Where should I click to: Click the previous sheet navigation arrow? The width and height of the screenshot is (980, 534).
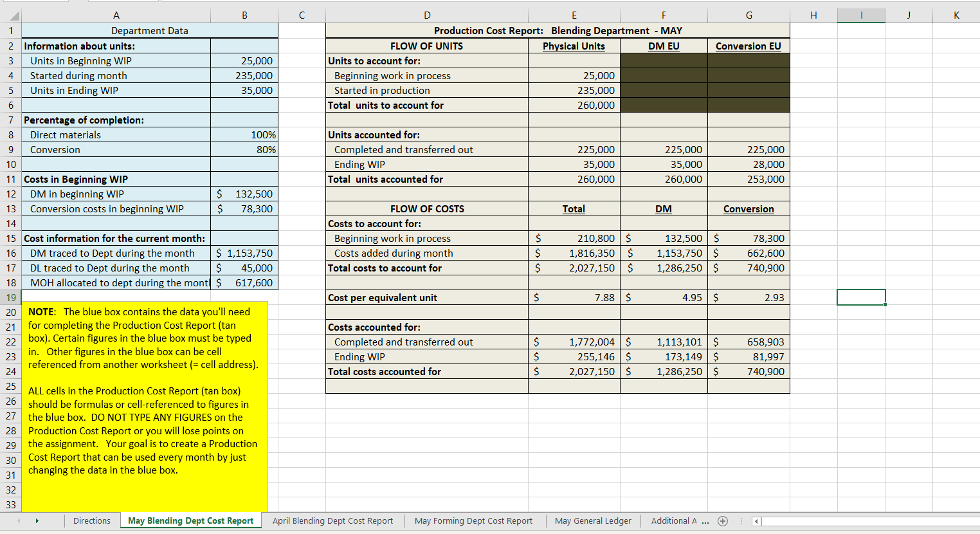pos(19,521)
